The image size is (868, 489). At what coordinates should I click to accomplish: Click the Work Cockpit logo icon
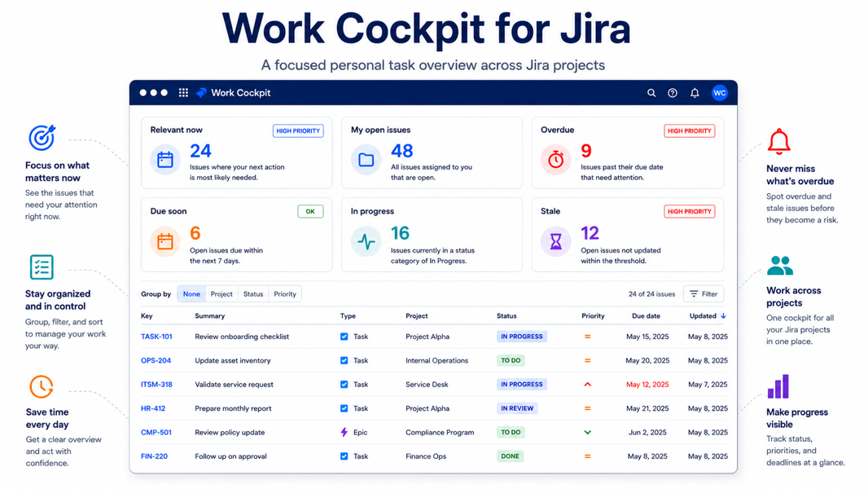point(201,92)
